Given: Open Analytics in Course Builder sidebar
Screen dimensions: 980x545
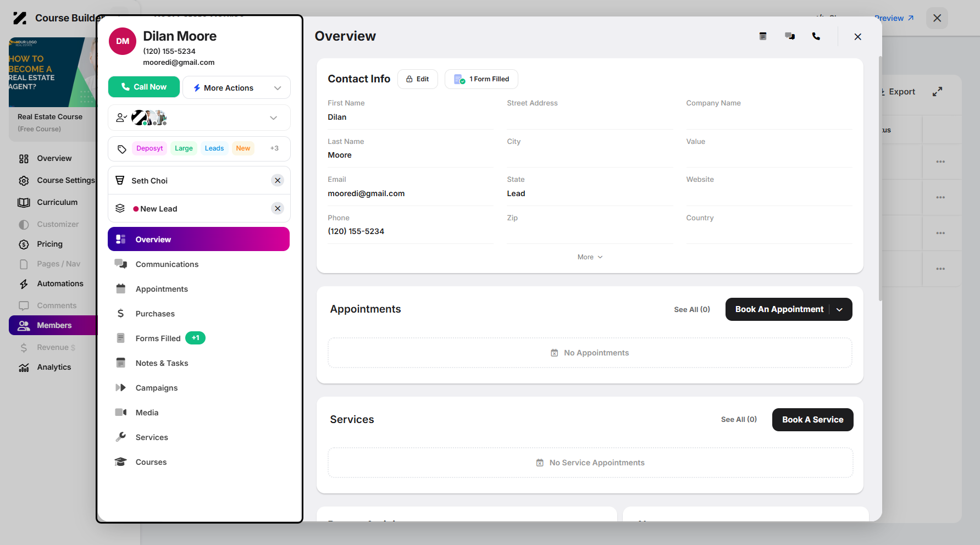Looking at the screenshot, I should tap(53, 367).
